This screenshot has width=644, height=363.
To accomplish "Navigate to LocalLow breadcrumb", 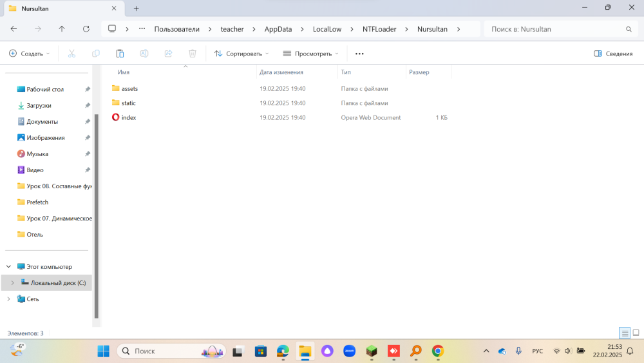I will point(327,29).
